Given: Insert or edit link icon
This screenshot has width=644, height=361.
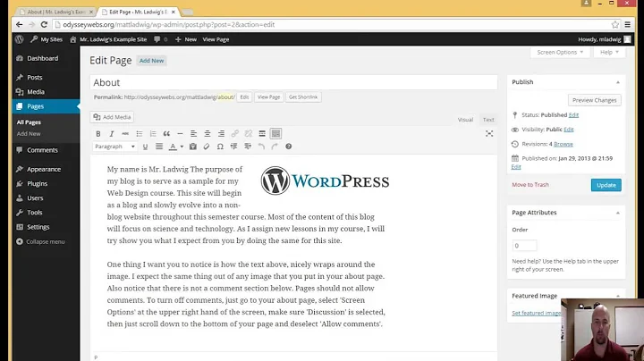Looking at the screenshot, I should pyautogui.click(x=234, y=134).
